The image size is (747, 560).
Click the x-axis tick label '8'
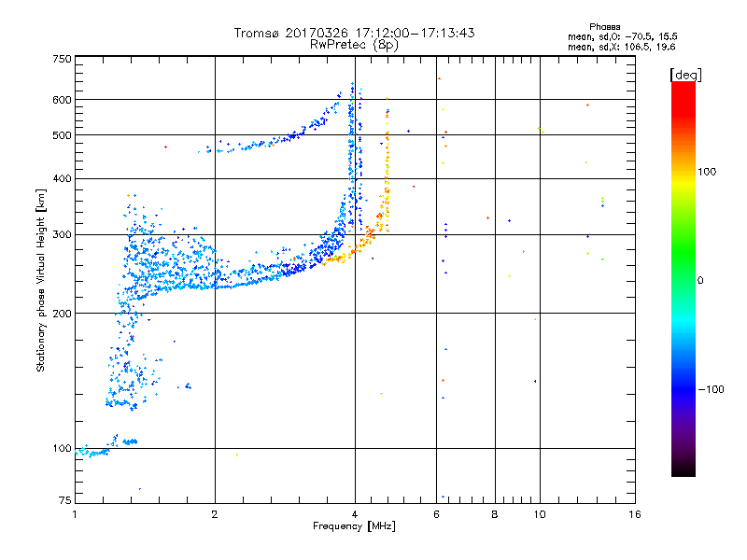coord(495,514)
